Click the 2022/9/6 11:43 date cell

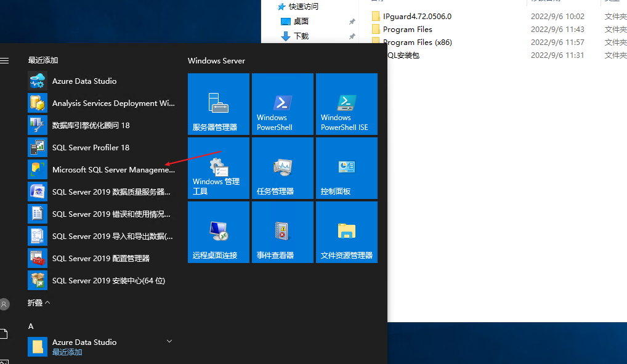pyautogui.click(x=557, y=30)
